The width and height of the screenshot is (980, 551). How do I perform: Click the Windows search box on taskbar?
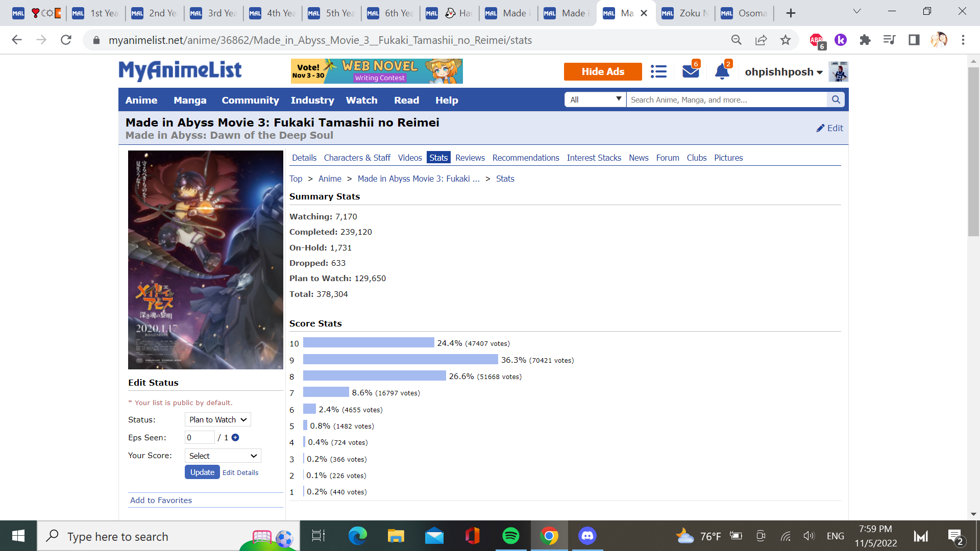coord(168,536)
